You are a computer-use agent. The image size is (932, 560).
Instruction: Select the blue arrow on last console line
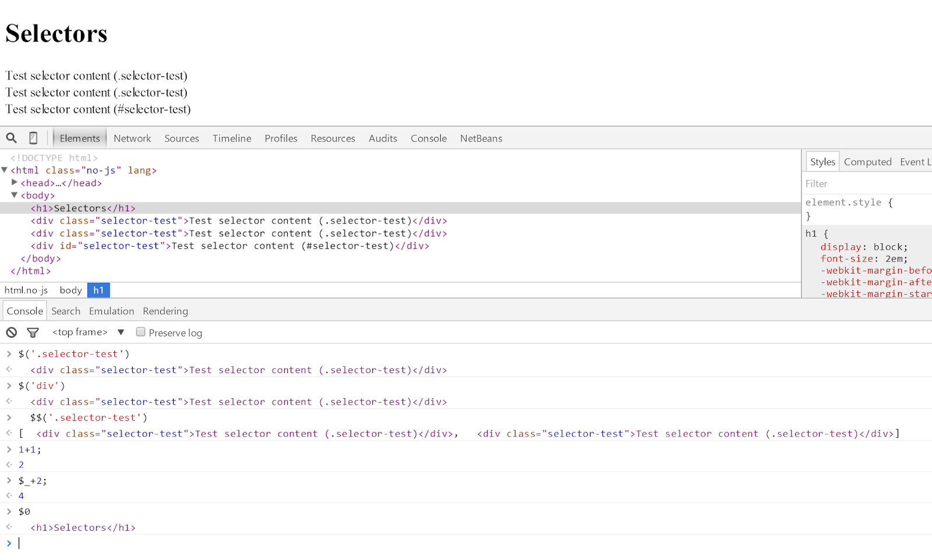(x=9, y=543)
